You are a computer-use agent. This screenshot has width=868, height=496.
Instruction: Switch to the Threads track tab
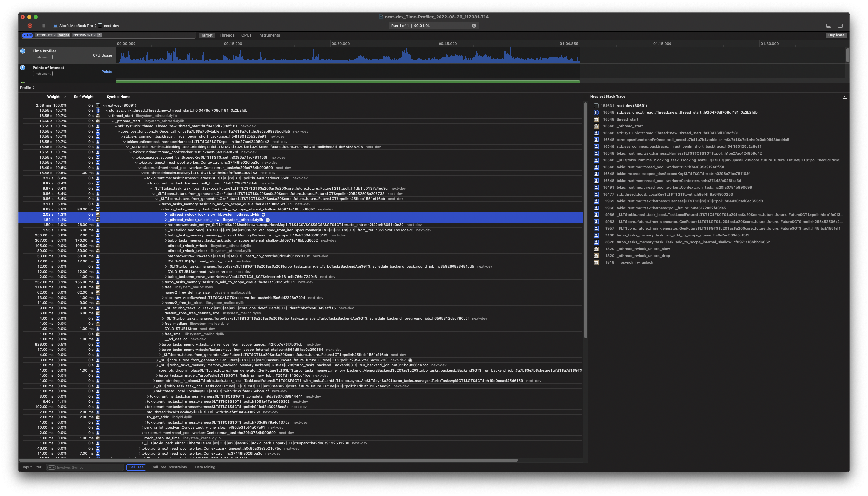(227, 35)
